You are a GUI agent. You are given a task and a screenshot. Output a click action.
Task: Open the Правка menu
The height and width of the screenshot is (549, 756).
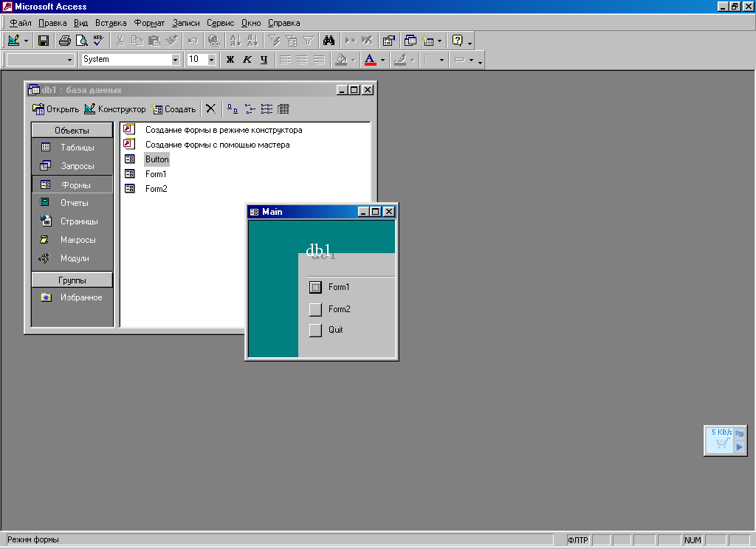tap(52, 23)
